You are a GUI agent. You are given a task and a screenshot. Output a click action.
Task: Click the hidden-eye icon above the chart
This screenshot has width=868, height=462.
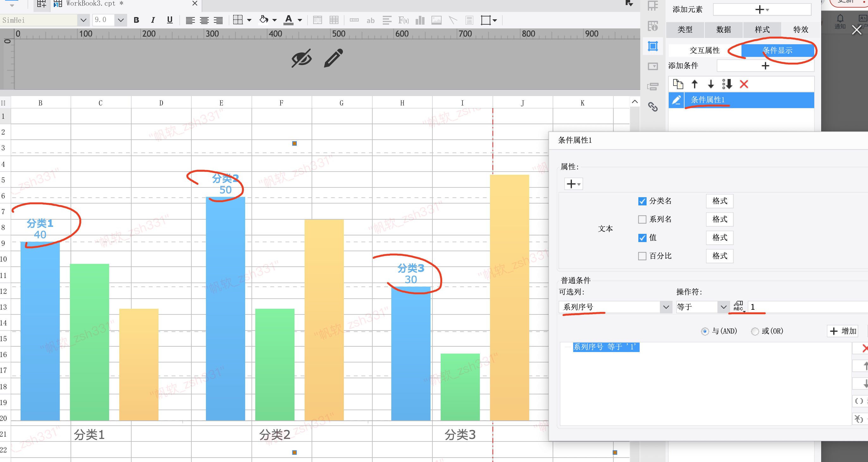(301, 58)
